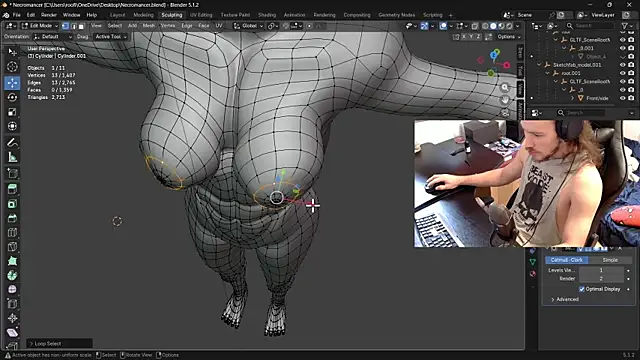640x360 pixels.
Task: Switch to solid viewport shading
Action: [493, 26]
